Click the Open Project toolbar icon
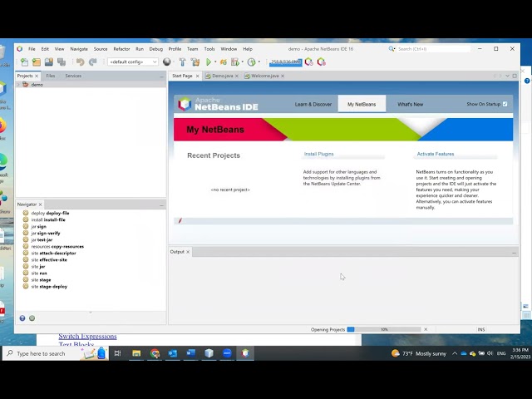Image resolution: width=532 pixels, height=399 pixels. 49,62
